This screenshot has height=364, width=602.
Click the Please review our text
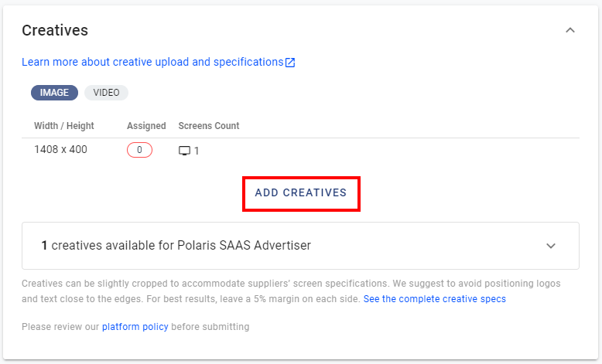coord(60,327)
